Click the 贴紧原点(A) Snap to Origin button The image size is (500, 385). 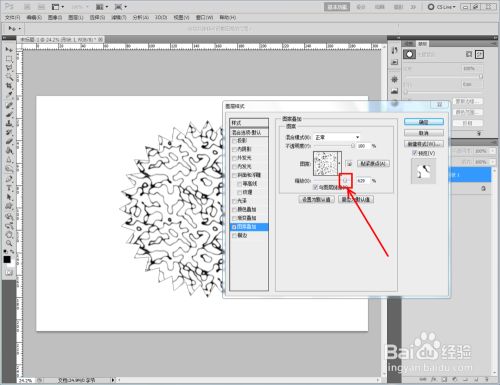click(x=373, y=164)
